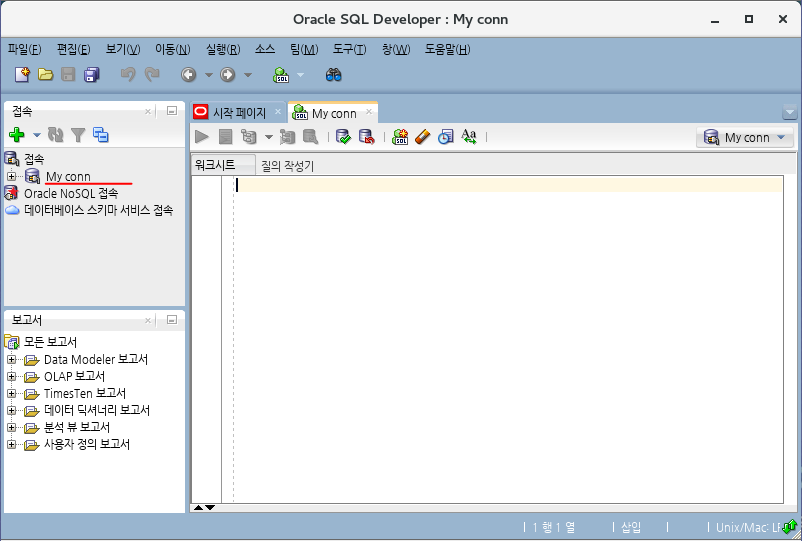Select the 모든 보고서 root node
Screen dimensions: 802x541
(x=51, y=342)
